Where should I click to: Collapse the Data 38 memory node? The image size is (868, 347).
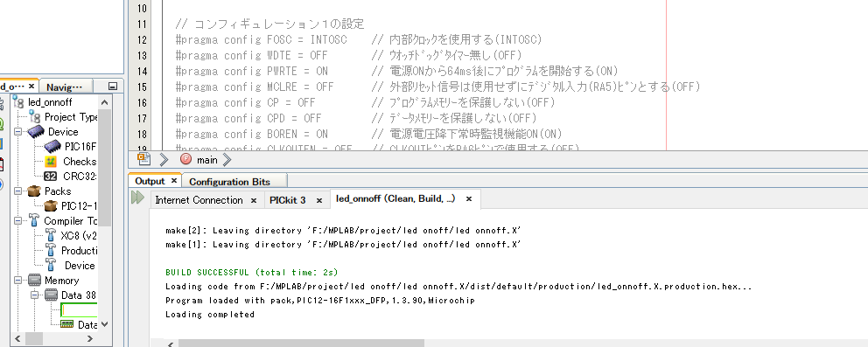pos(34,295)
